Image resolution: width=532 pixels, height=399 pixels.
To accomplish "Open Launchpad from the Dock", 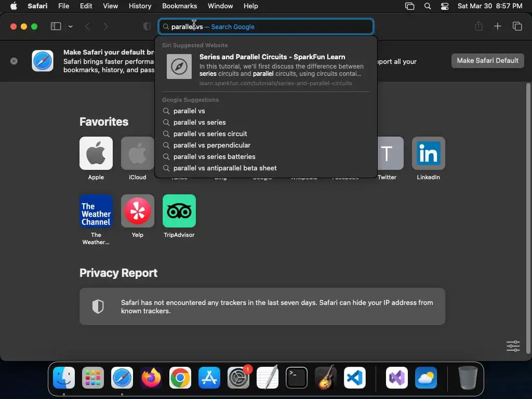I will (x=93, y=378).
